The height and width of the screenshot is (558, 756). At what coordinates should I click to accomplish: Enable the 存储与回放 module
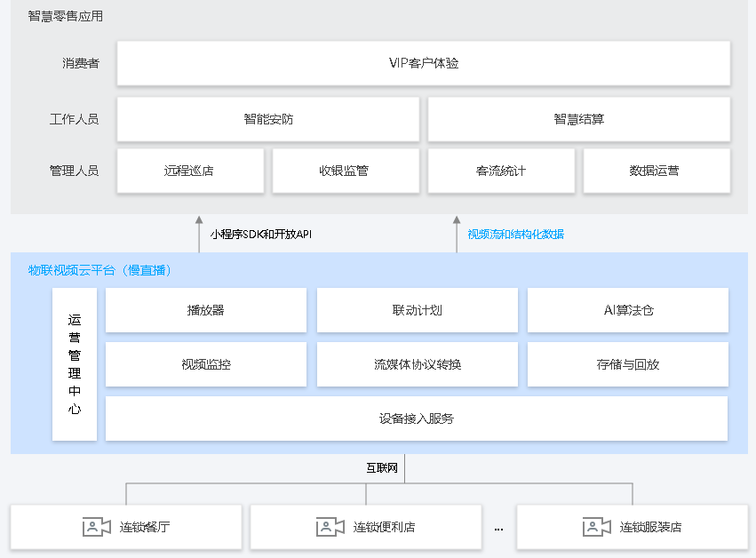coord(628,364)
